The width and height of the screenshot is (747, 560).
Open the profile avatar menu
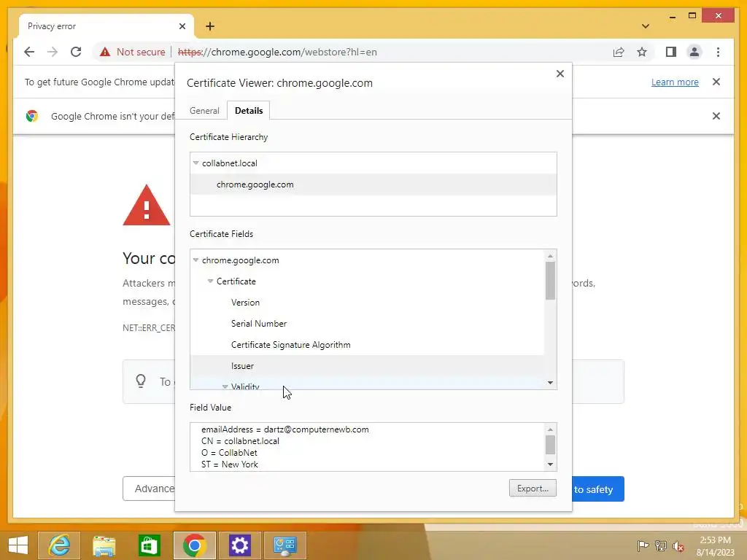pyautogui.click(x=694, y=52)
